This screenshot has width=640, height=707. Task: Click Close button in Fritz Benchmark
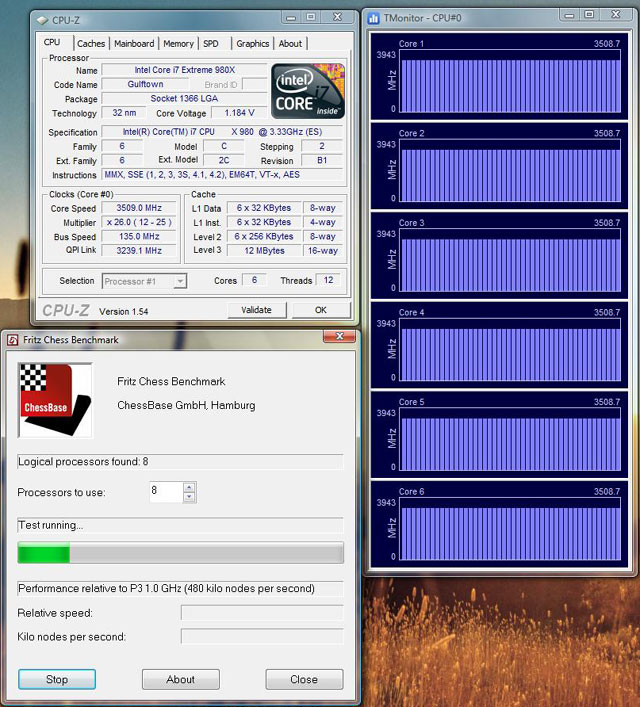pos(304,679)
